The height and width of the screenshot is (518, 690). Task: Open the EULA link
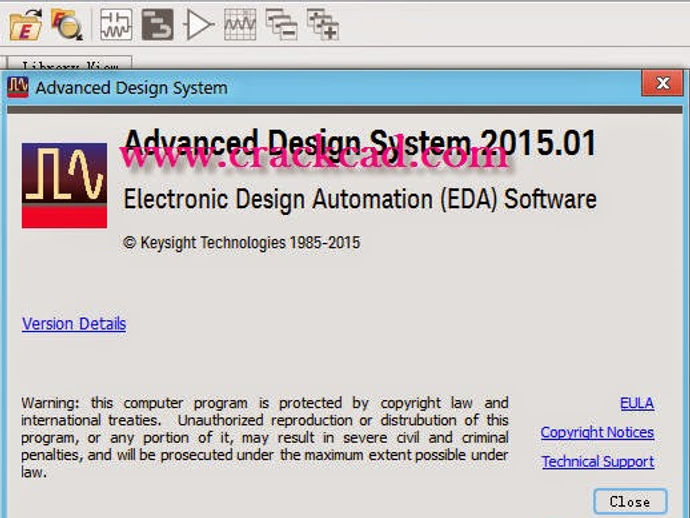pyautogui.click(x=637, y=403)
